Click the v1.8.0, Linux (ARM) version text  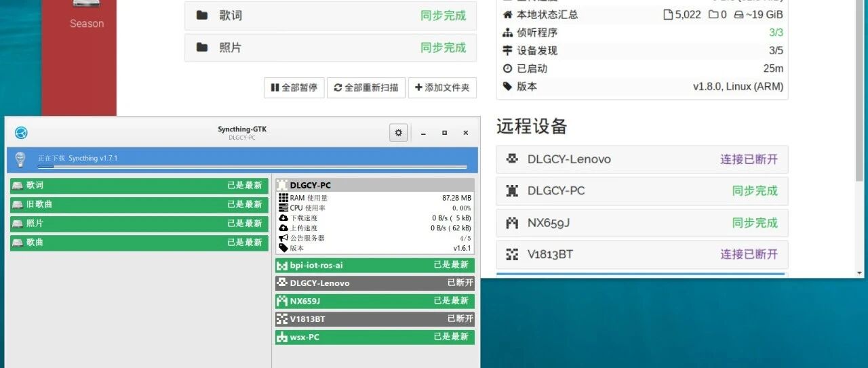tap(738, 87)
